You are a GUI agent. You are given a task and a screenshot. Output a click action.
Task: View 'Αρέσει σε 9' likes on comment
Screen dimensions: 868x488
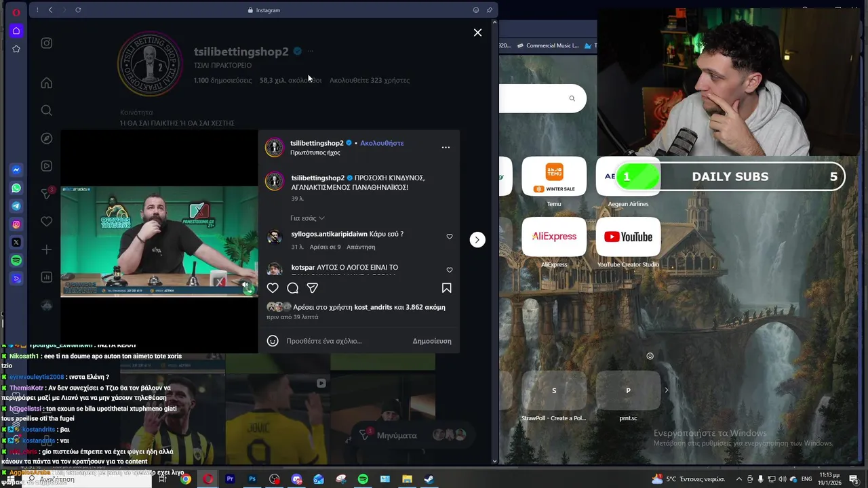click(x=325, y=247)
